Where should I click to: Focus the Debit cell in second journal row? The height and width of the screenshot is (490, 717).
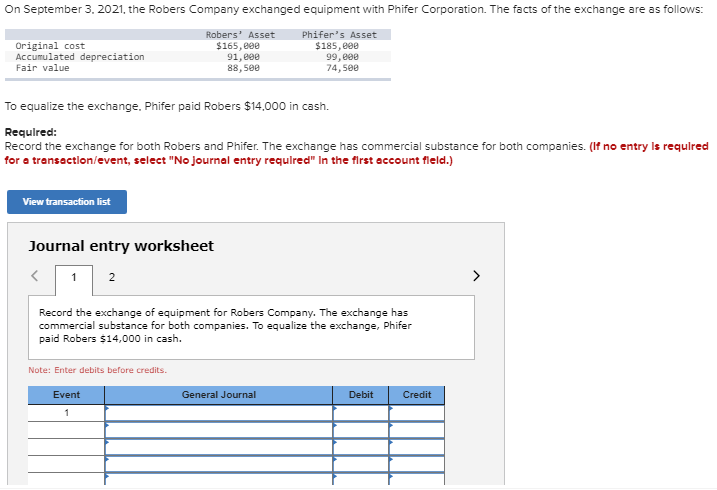pyautogui.click(x=361, y=430)
